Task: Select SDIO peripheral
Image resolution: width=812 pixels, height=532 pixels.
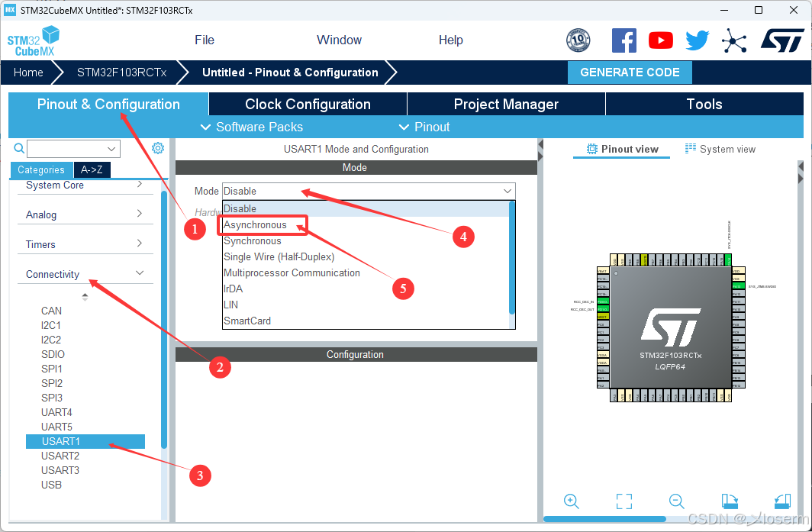Action: (x=53, y=354)
